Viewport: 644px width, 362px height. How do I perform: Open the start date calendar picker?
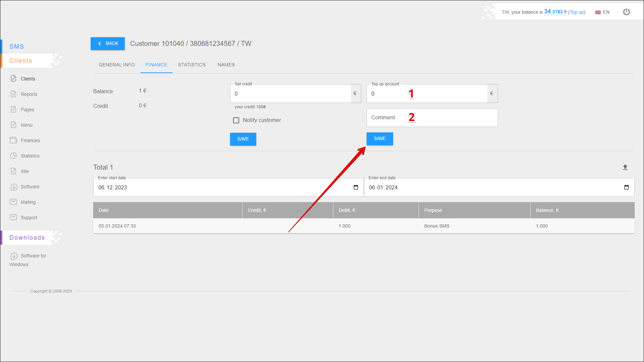[356, 187]
